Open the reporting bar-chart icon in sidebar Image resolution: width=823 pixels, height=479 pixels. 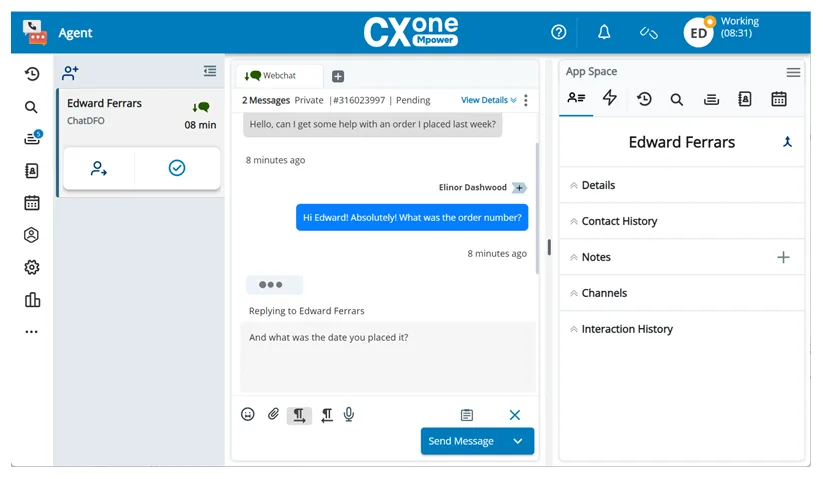click(32, 300)
